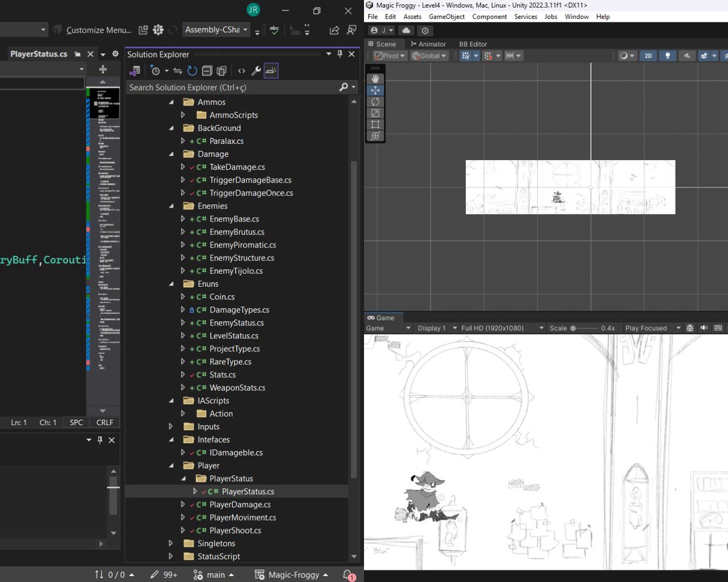Select the Rect Transform tool
The width and height of the screenshot is (728, 582).
click(x=375, y=124)
